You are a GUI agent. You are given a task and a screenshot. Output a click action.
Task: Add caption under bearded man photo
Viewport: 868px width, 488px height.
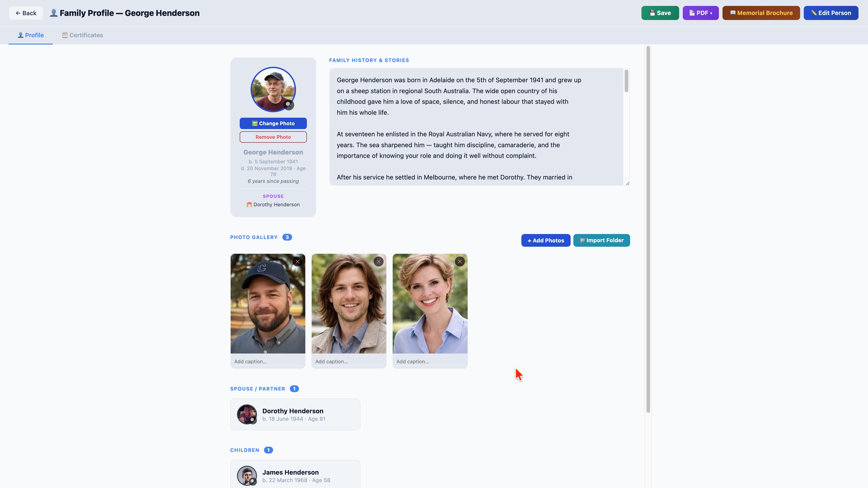click(268, 361)
